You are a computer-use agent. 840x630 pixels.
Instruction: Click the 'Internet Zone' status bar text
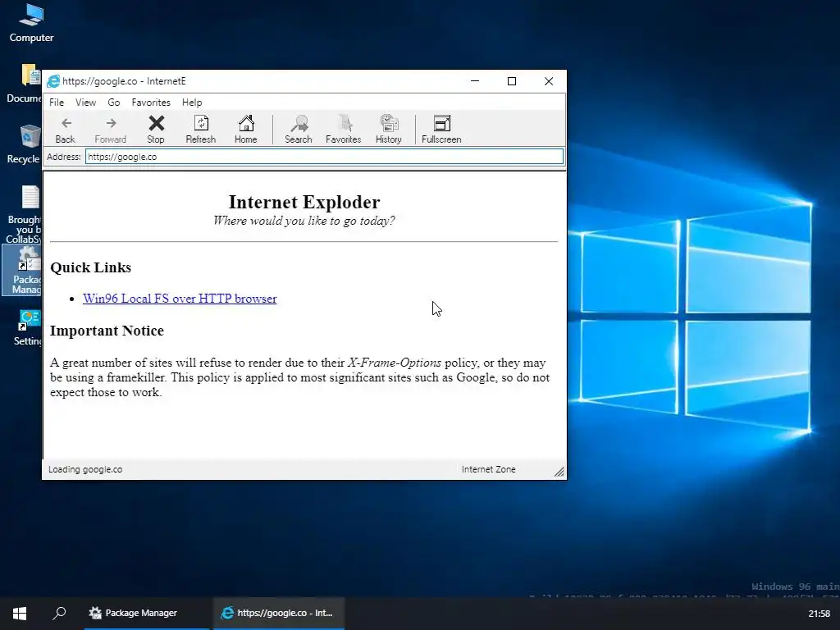489,469
